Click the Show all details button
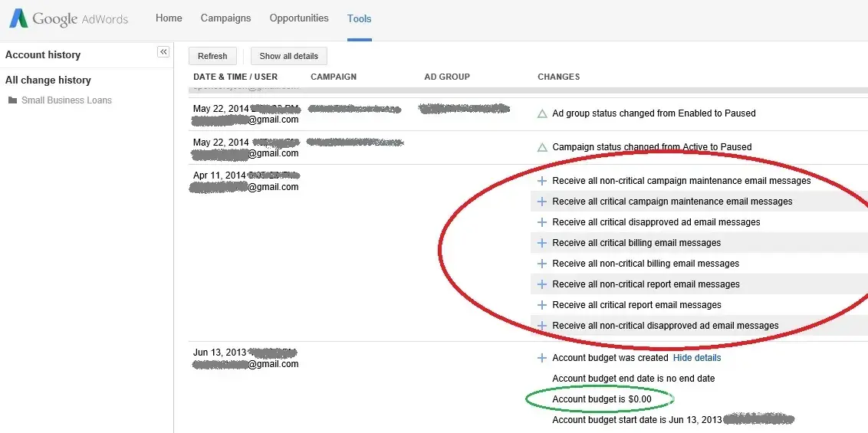Image resolution: width=868 pixels, height=433 pixels. [288, 56]
